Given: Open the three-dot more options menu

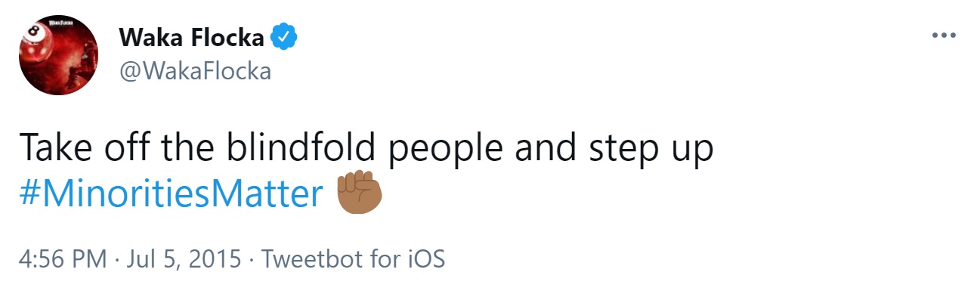Looking at the screenshot, I should tap(944, 36).
